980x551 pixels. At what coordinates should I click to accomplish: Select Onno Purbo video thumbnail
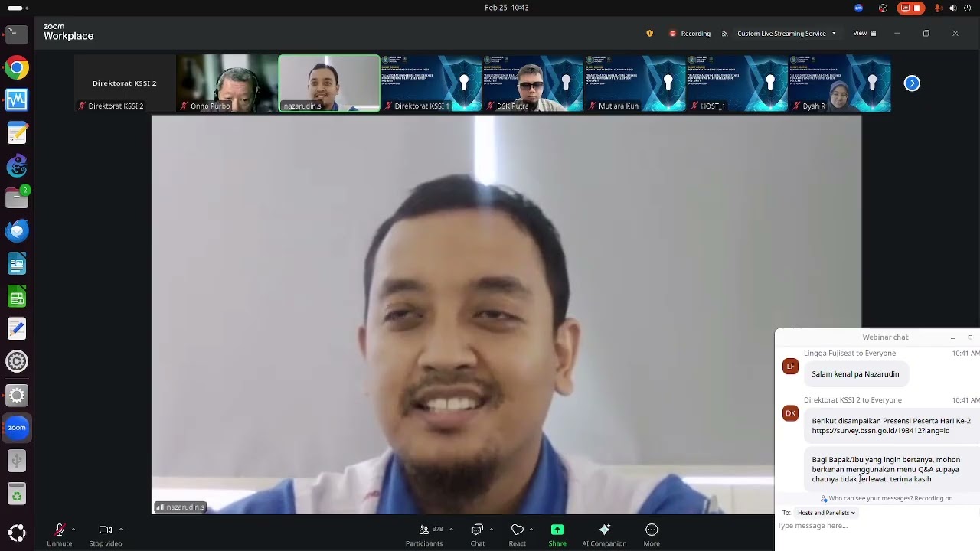pyautogui.click(x=227, y=83)
